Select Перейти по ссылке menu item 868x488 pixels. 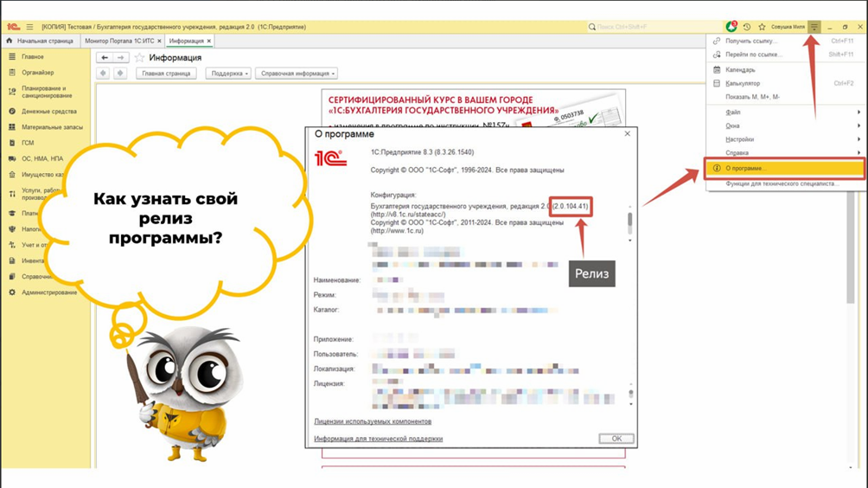[786, 55]
